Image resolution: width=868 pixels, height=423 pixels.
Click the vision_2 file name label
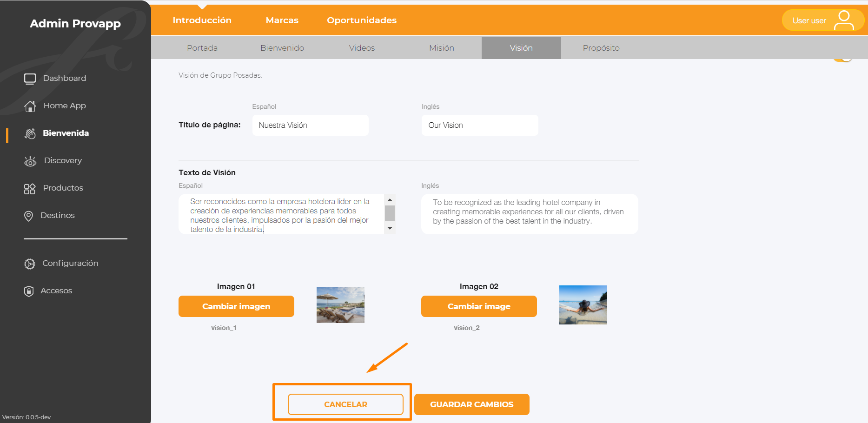[x=467, y=328]
